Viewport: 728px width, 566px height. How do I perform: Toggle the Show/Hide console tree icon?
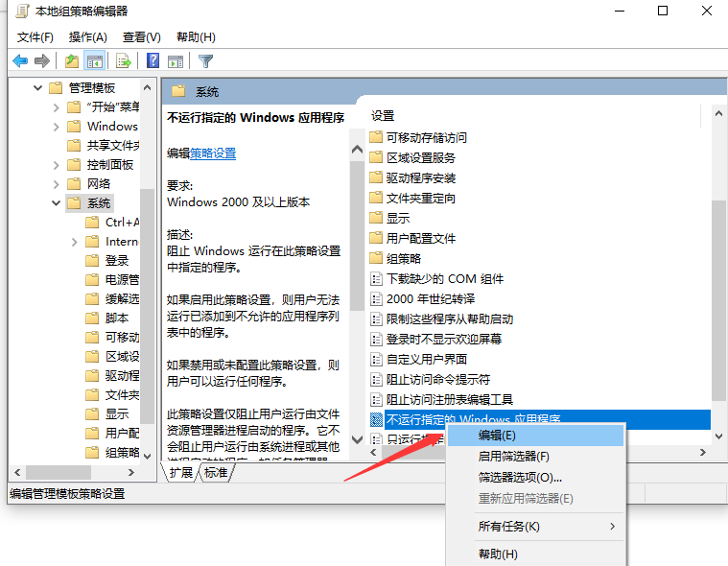click(94, 61)
